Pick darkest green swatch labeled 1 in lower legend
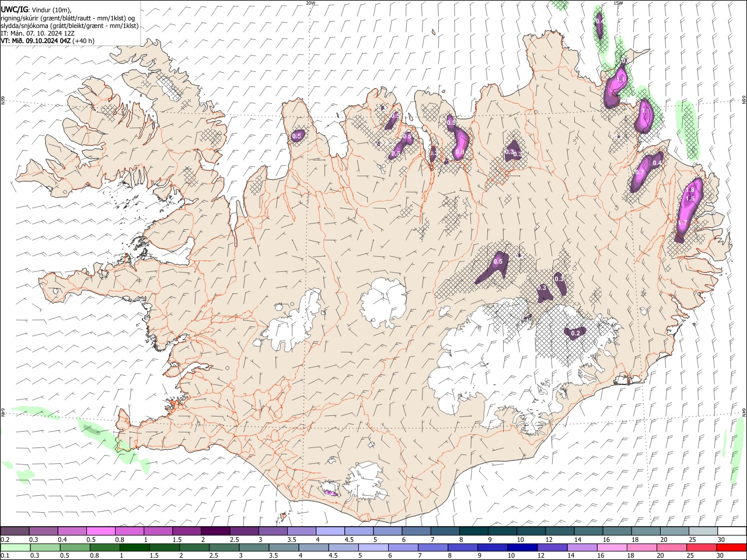Image resolution: width=747 pixels, height=560 pixels. [135, 547]
